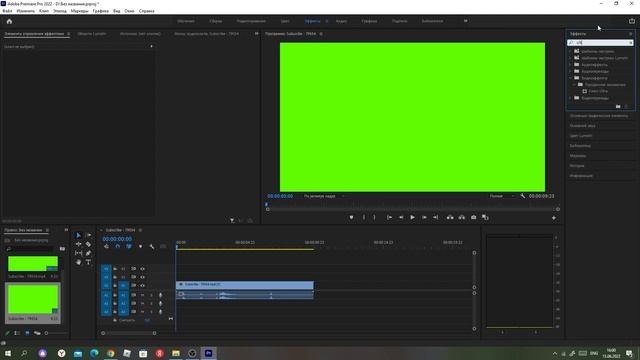Toggle Linked Selection in timeline
Image resolution: width=640 pixels, height=360 pixels.
tap(129, 247)
